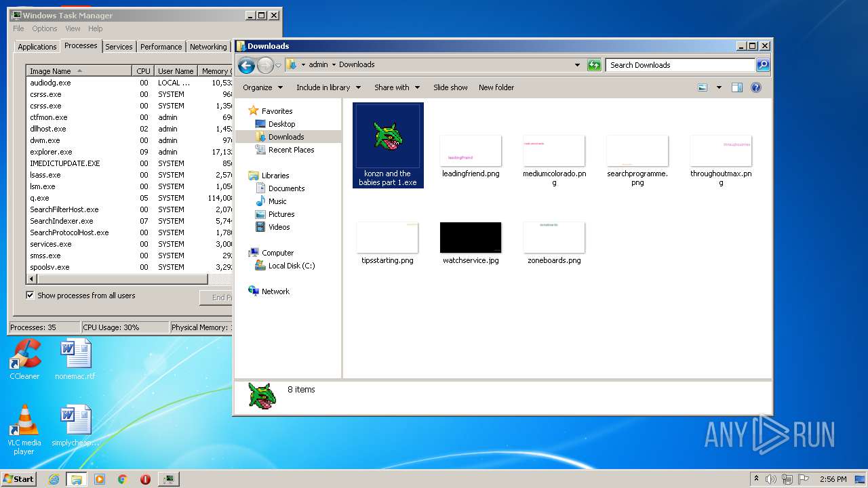Click the Search Downloads field
The width and height of the screenshot is (868, 488).
pos(680,65)
